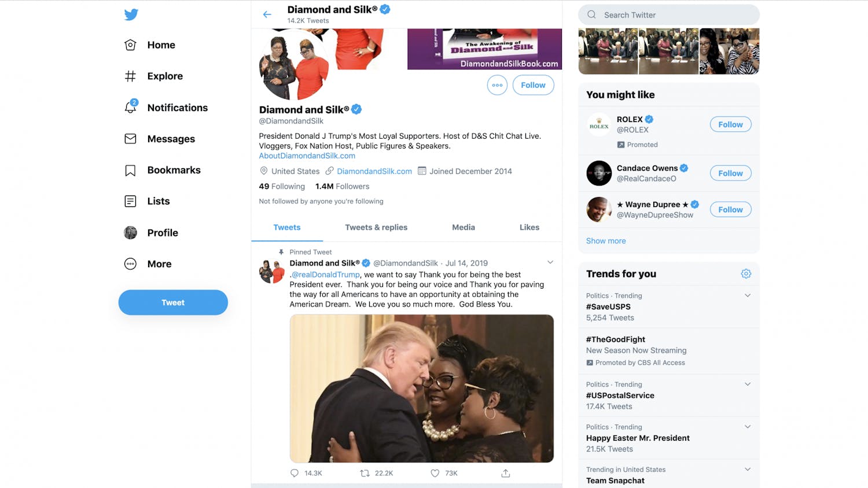Viewport: 868px width, 488px height.
Task: Click the Twitter bird logo
Action: click(x=131, y=14)
